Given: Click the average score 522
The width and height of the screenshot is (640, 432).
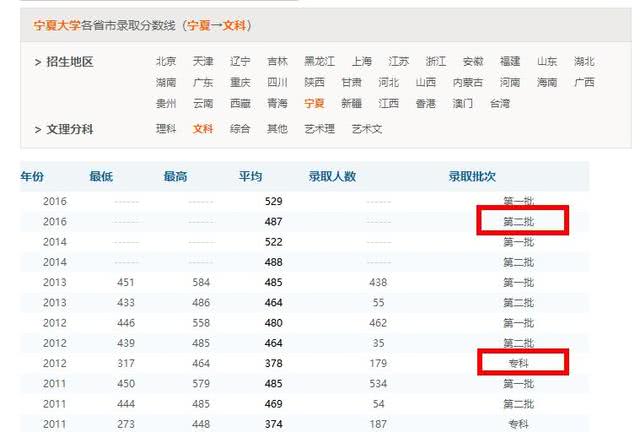Looking at the screenshot, I should [273, 242].
